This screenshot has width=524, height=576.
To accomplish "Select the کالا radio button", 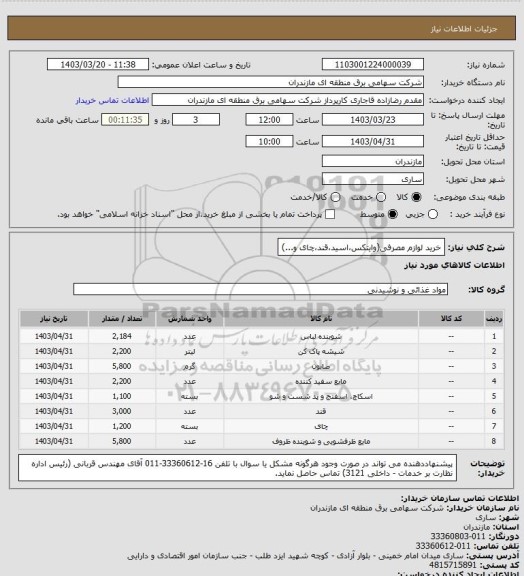I will (x=416, y=197).
